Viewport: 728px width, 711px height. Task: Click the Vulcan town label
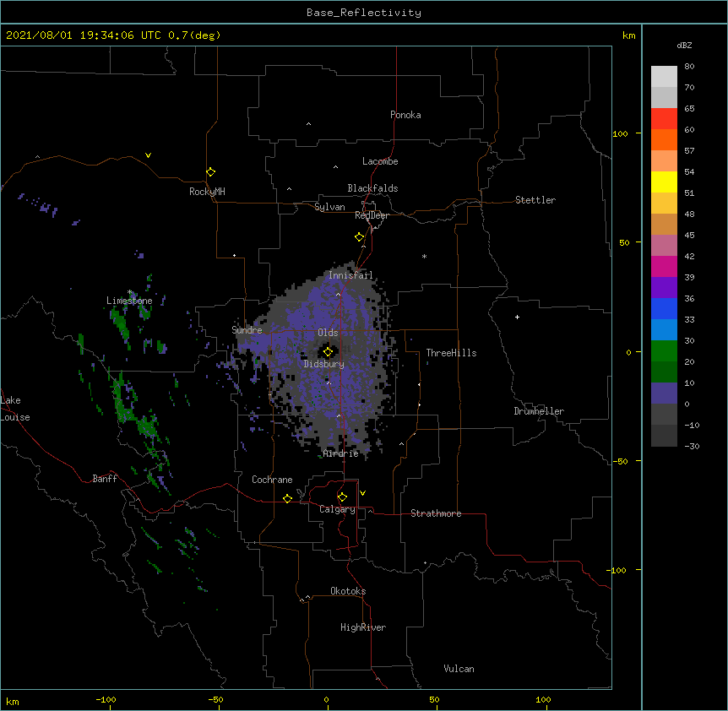[459, 669]
